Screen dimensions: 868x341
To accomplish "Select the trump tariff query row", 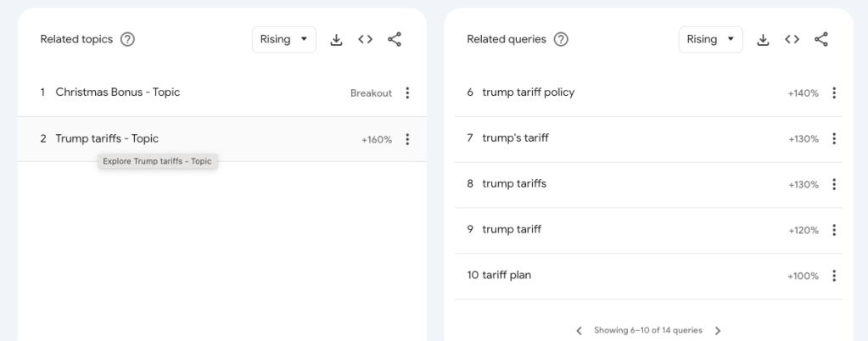I will coord(512,229).
